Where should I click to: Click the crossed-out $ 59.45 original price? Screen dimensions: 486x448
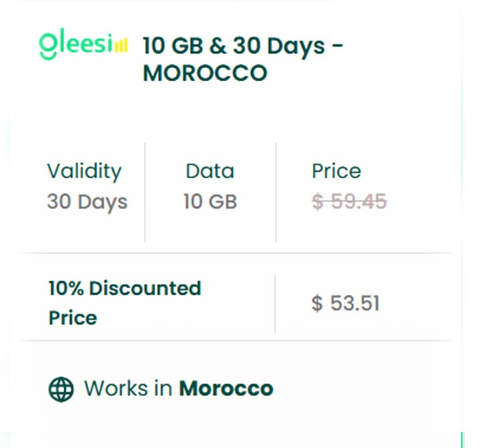click(x=349, y=202)
